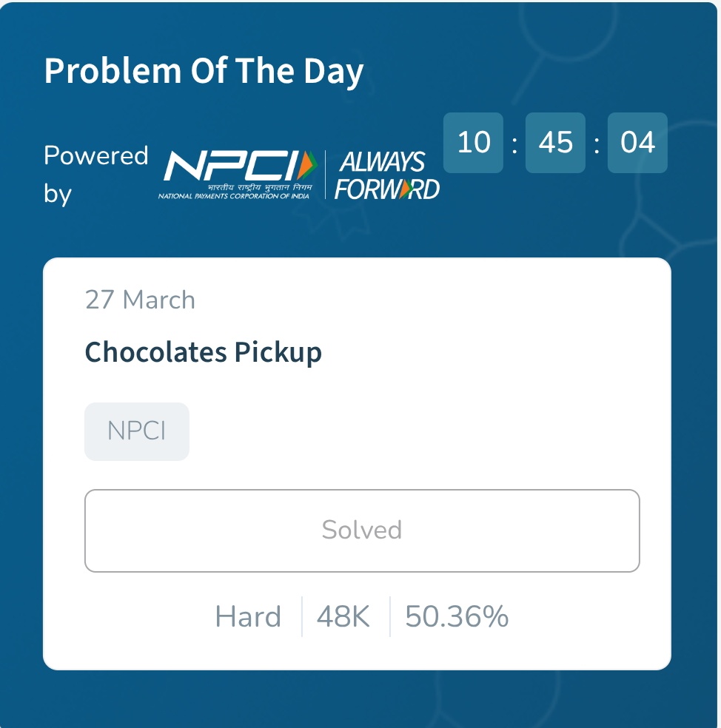Select the countdown hours box showing 10
Image resolution: width=721 pixels, height=728 pixels.
[x=473, y=142]
